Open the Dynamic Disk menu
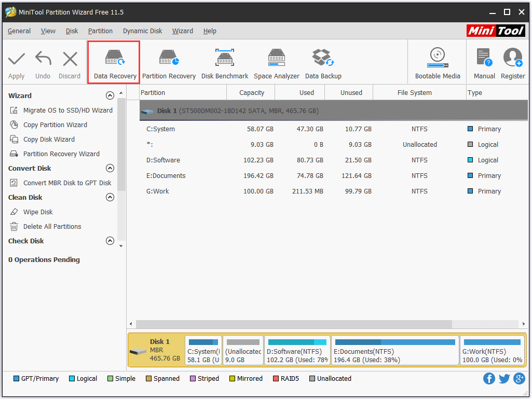This screenshot has width=532, height=400. [143, 31]
